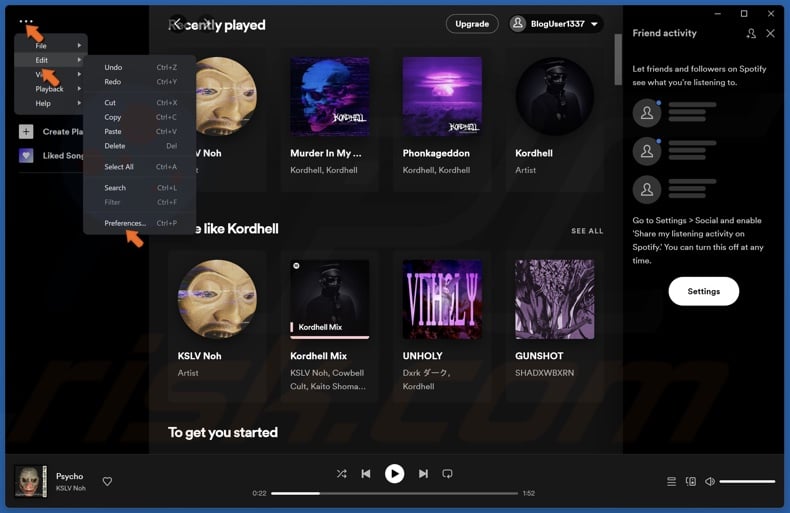The image size is (790, 513).
Task: Open Preferences from Edit menu
Action: click(x=140, y=223)
